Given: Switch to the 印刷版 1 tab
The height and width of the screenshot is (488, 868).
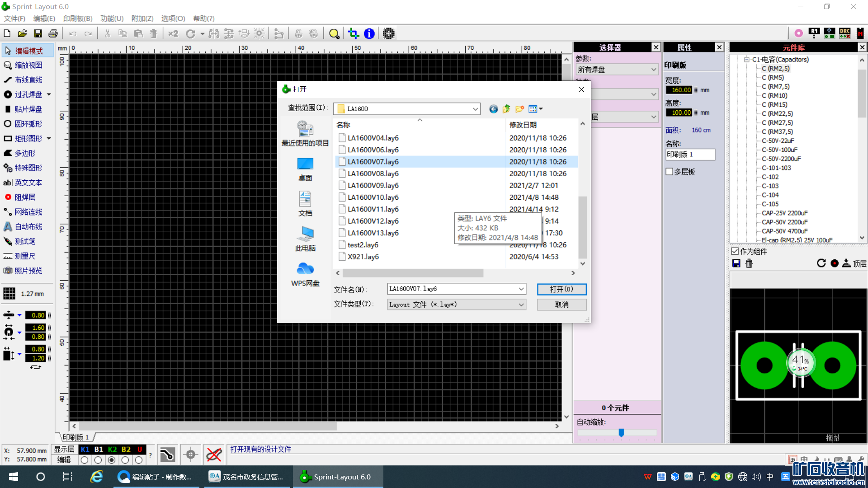Looking at the screenshot, I should pyautogui.click(x=75, y=437).
